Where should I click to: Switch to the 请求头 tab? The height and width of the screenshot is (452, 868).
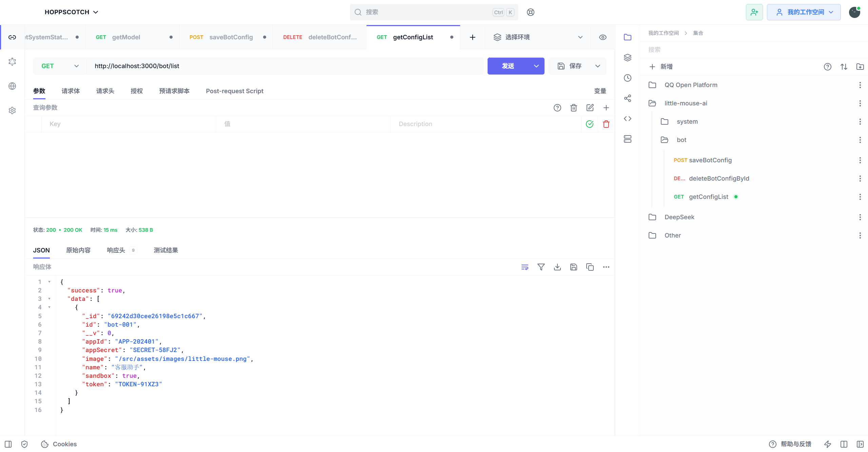click(105, 91)
